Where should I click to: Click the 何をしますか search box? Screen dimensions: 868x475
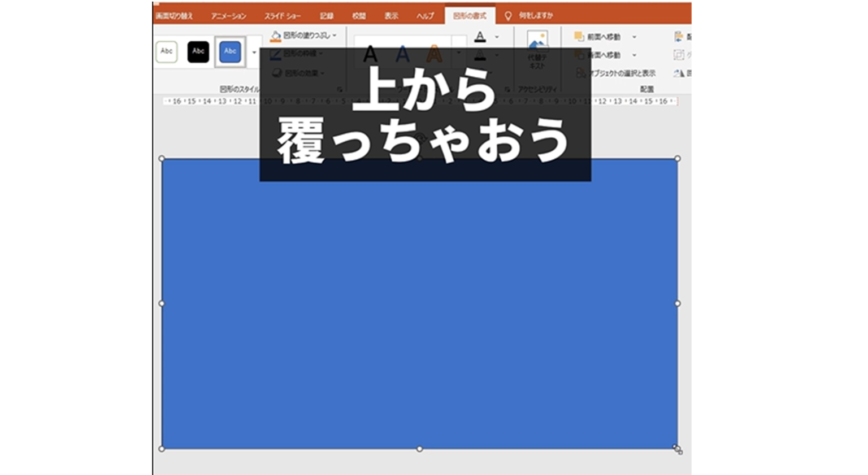coord(536,15)
